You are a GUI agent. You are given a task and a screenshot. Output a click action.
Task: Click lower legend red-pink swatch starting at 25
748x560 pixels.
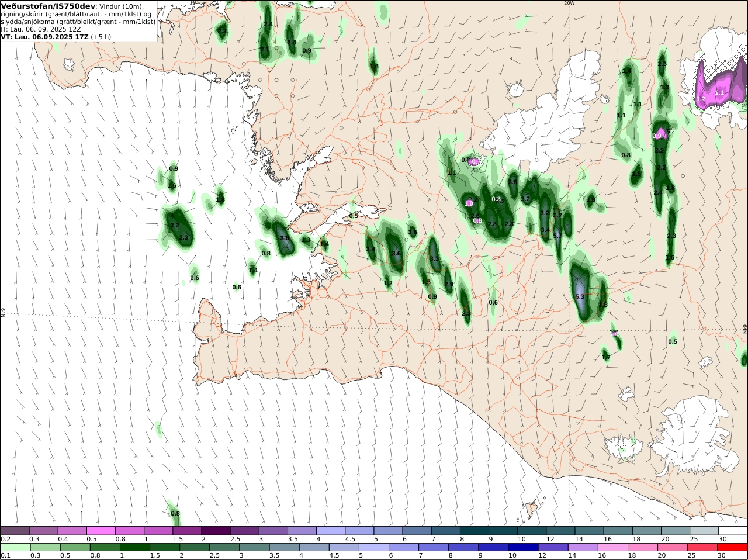(x=703, y=548)
